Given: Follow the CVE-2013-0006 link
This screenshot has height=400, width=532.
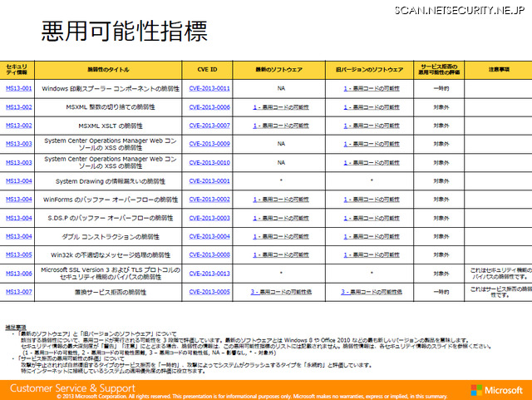Looking at the screenshot, I should coord(209,107).
